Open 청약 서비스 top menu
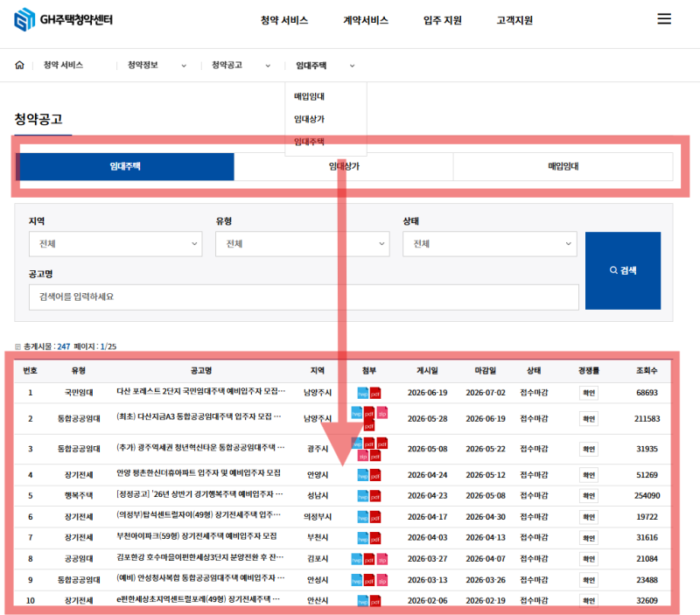This screenshot has height=615, width=700. [284, 20]
